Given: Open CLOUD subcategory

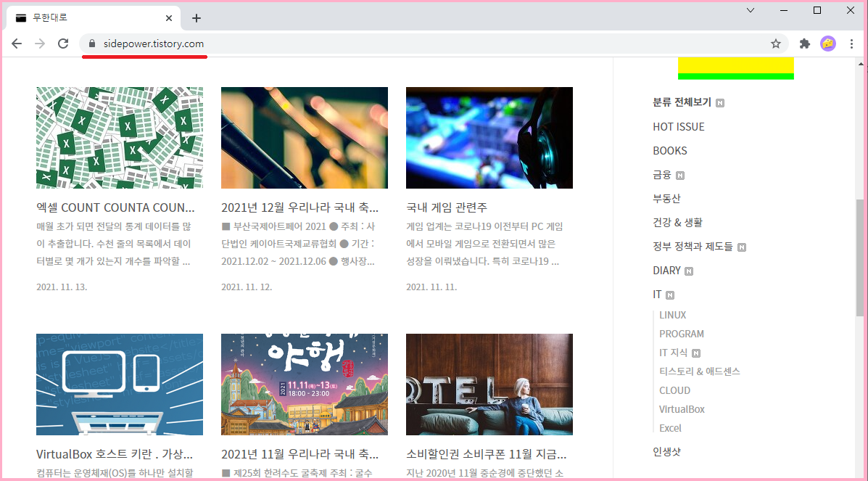Looking at the screenshot, I should pos(675,390).
